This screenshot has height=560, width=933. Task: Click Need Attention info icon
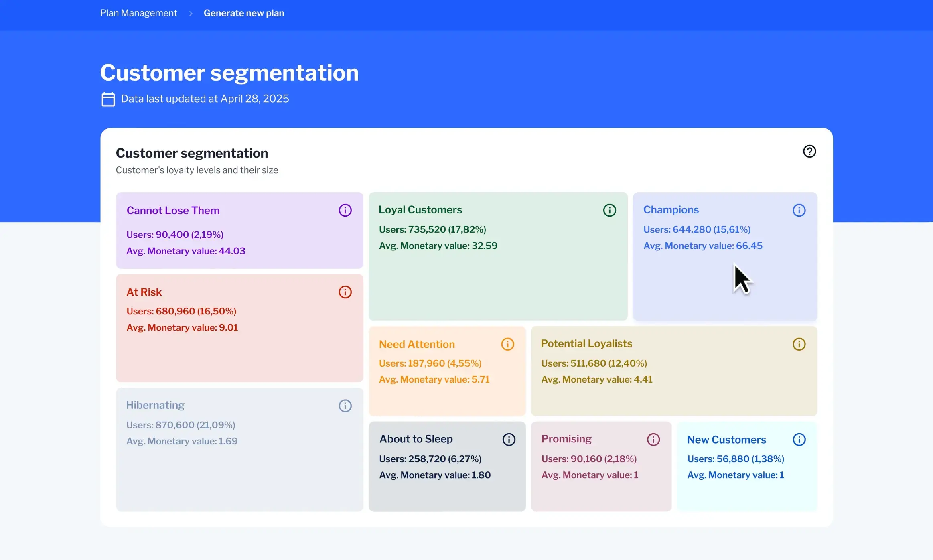[x=507, y=344]
